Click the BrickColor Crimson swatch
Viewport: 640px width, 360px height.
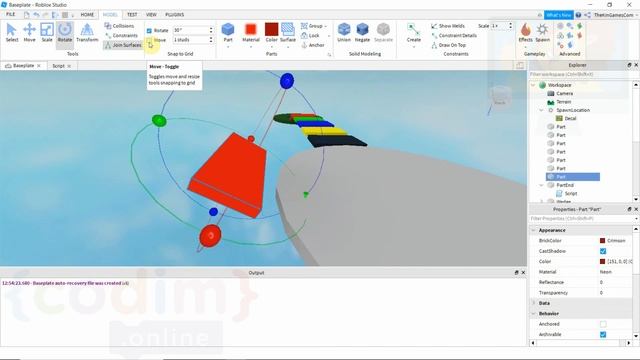point(602,241)
